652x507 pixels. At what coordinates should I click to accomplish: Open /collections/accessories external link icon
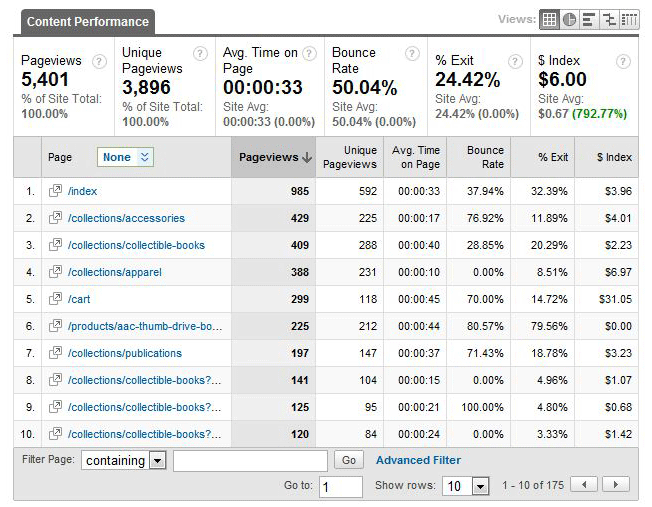click(x=55, y=218)
